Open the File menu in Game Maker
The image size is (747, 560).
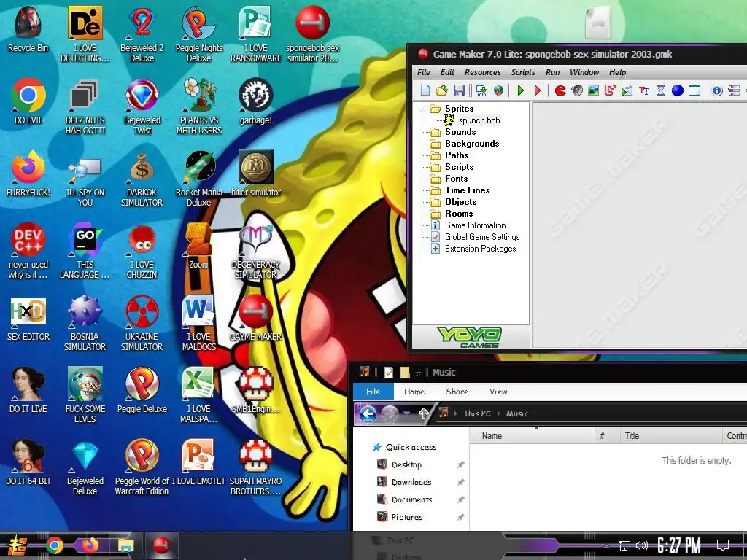424,72
